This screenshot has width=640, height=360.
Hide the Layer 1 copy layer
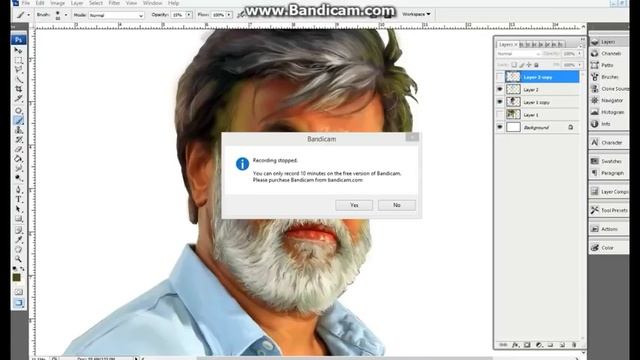[500, 102]
